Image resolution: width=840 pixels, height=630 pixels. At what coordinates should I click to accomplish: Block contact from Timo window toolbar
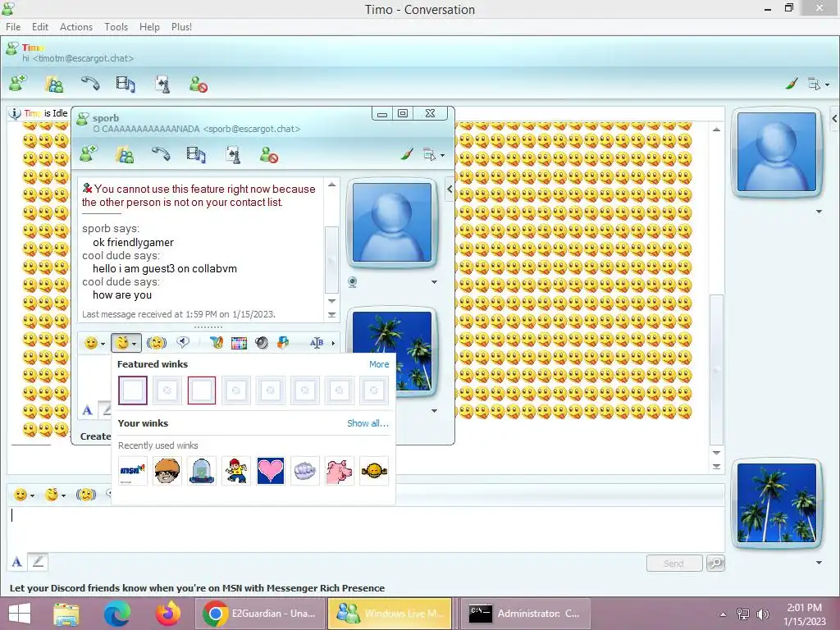coord(199,84)
